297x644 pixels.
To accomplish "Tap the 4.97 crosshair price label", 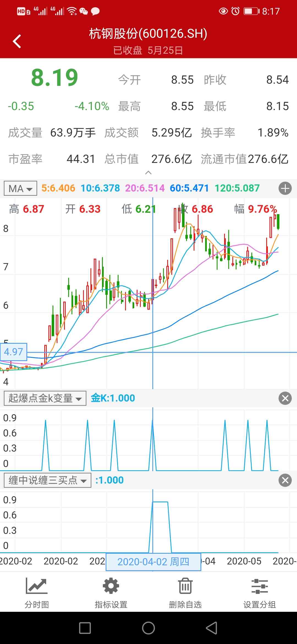I will (x=13, y=352).
